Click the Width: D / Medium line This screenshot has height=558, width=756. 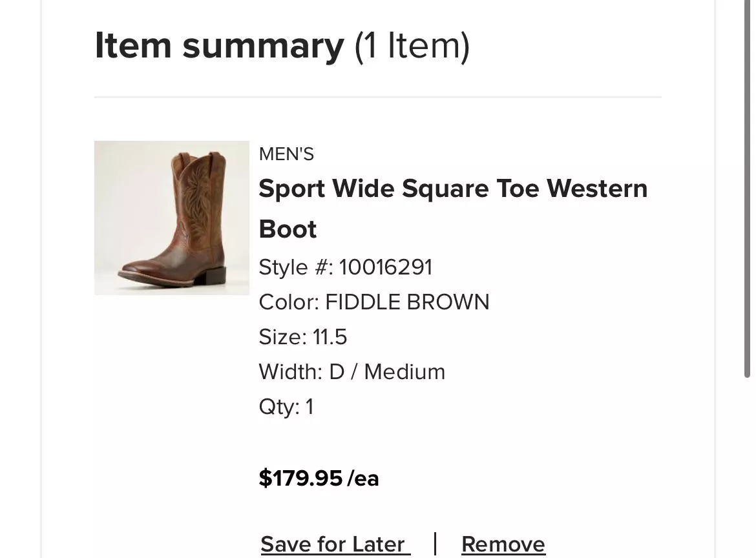click(352, 372)
